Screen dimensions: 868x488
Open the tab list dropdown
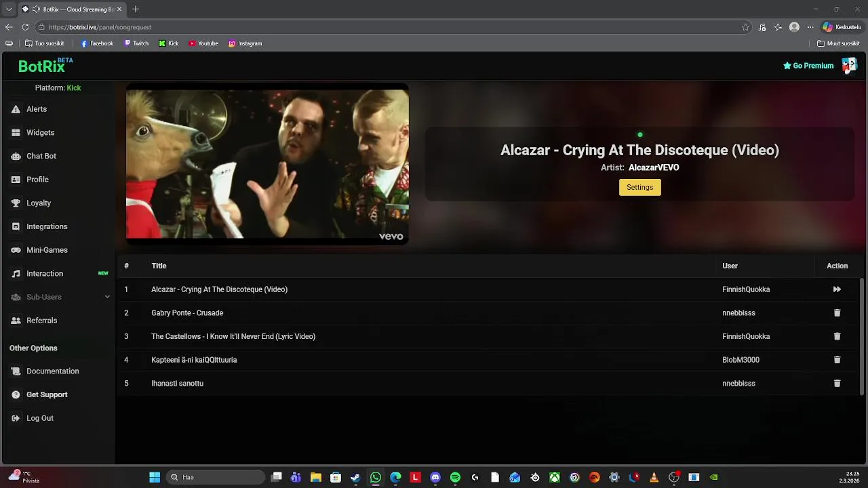click(9, 9)
